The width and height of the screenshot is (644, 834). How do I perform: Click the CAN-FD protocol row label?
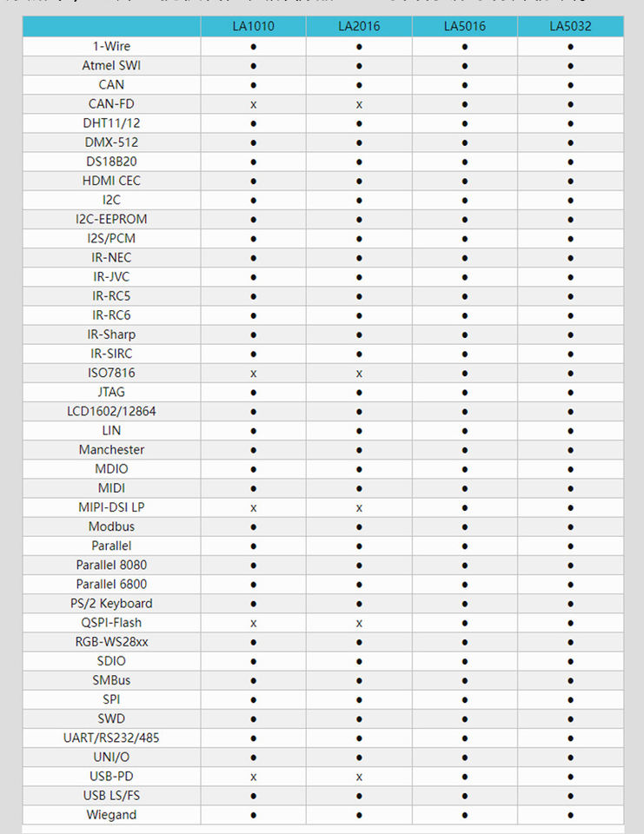coord(111,104)
